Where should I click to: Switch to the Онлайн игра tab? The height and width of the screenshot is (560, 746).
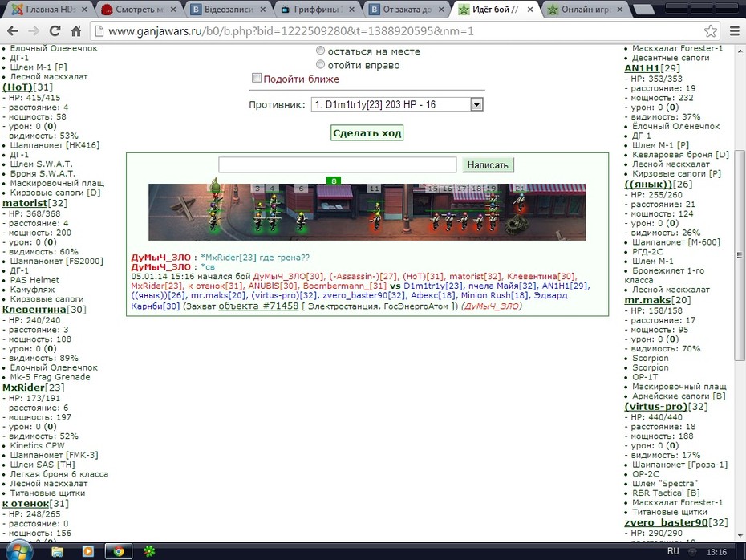[586, 10]
